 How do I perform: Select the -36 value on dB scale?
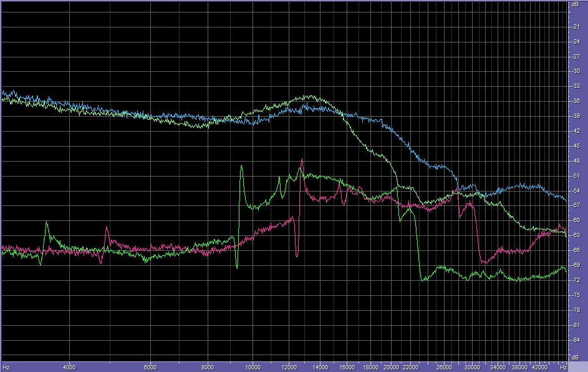(576, 101)
